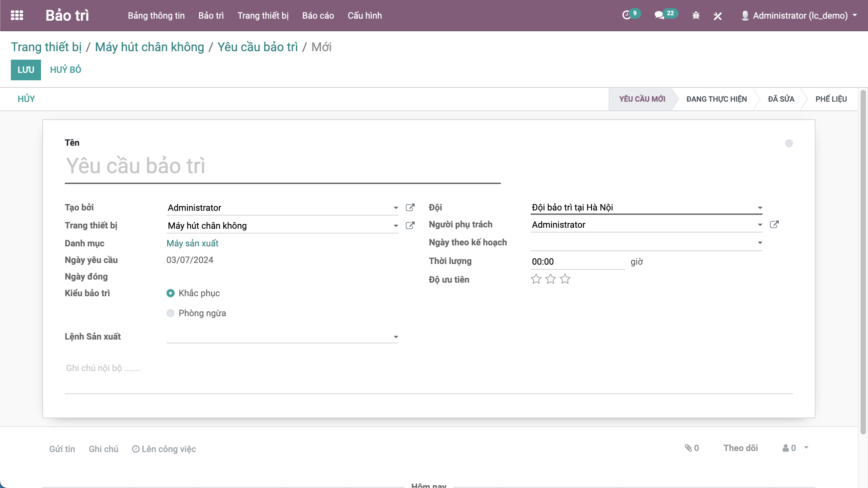Click the gray kanban state dot

point(789,143)
